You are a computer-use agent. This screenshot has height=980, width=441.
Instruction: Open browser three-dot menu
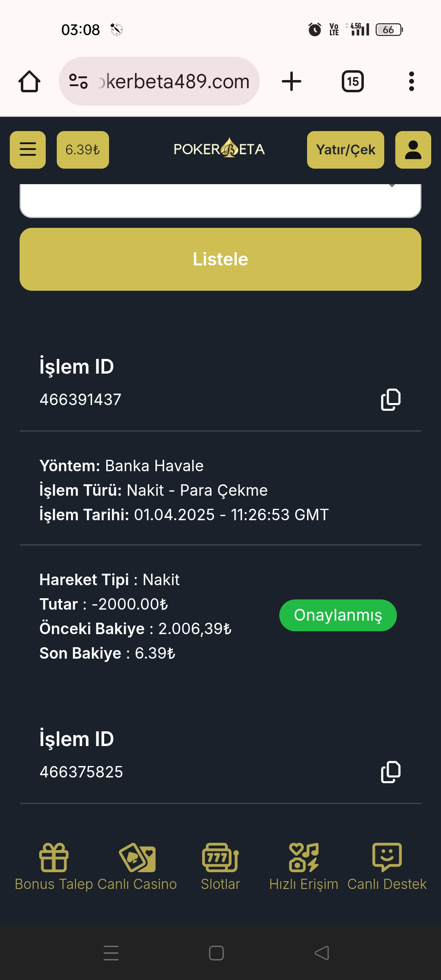(411, 81)
